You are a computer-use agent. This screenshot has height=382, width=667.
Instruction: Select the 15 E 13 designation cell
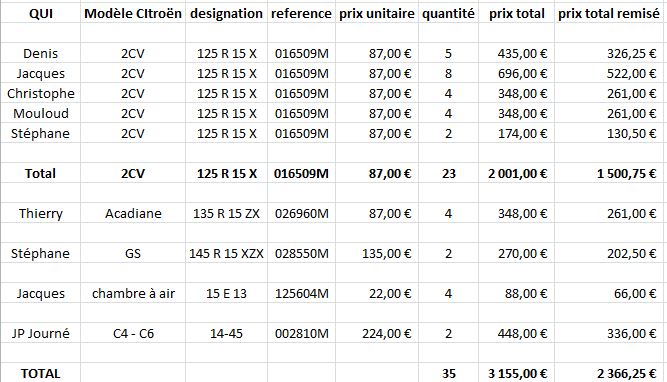click(226, 294)
